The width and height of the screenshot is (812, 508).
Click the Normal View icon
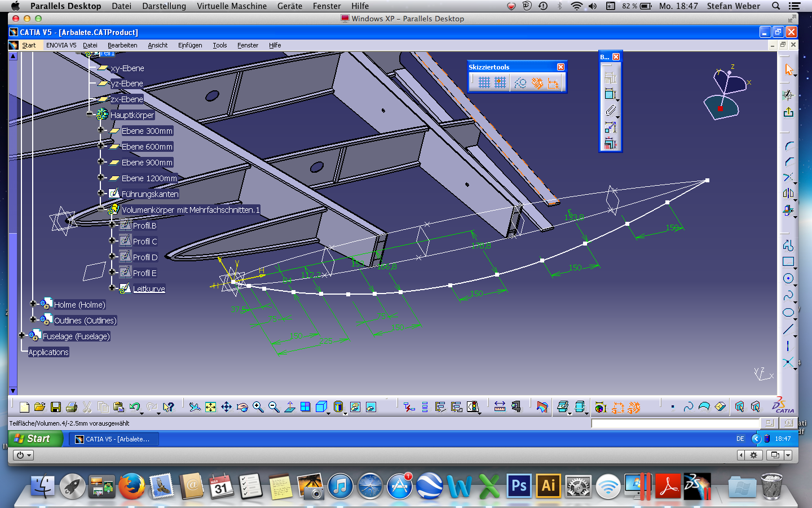(289, 407)
